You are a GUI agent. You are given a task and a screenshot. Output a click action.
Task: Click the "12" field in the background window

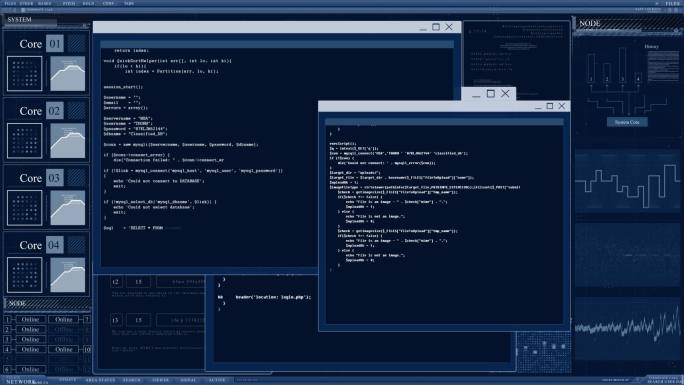[x=116, y=282]
